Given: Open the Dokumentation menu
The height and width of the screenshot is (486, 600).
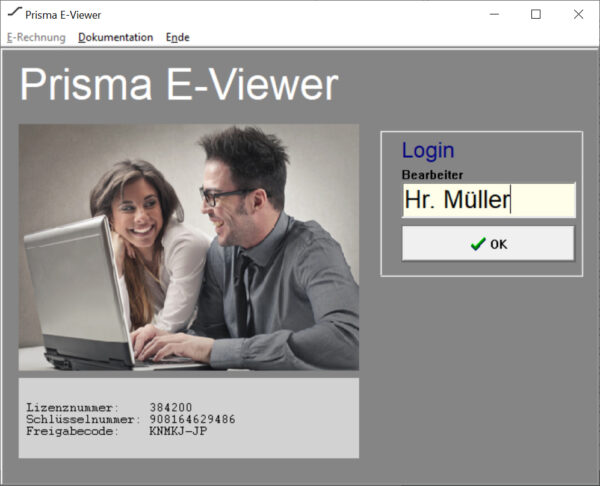Looking at the screenshot, I should 116,38.
